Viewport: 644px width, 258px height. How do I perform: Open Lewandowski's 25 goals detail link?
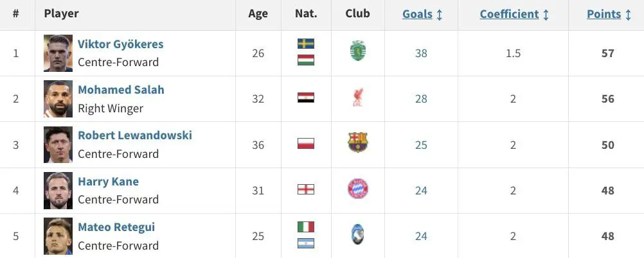421,145
